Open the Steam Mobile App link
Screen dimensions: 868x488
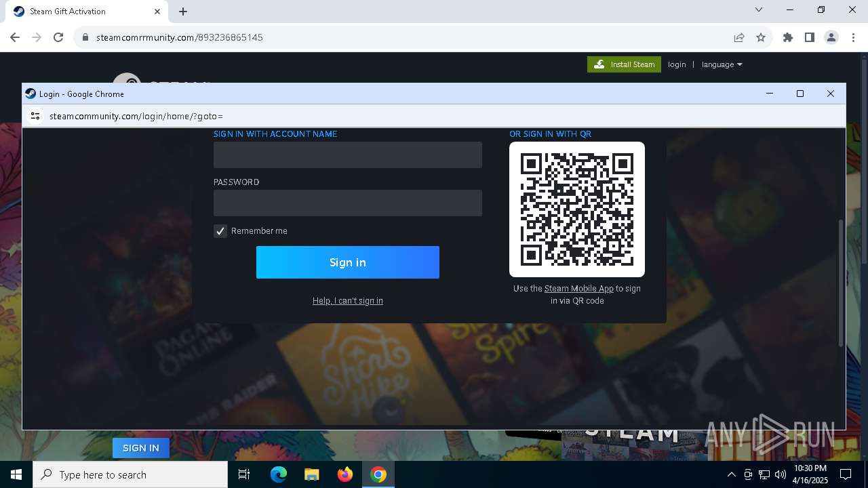578,289
